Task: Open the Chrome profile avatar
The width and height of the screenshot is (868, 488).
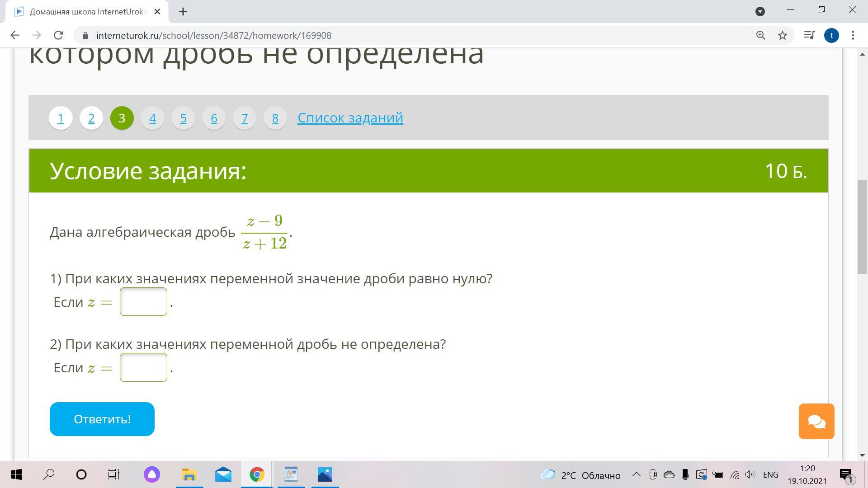Action: (831, 35)
